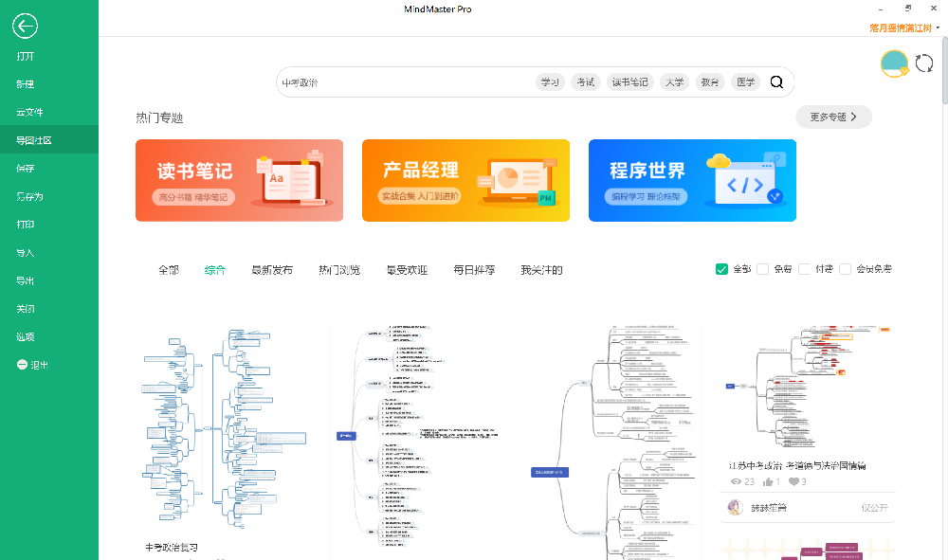
Task: Click the red exit icon beside 退出
Action: coord(22,364)
